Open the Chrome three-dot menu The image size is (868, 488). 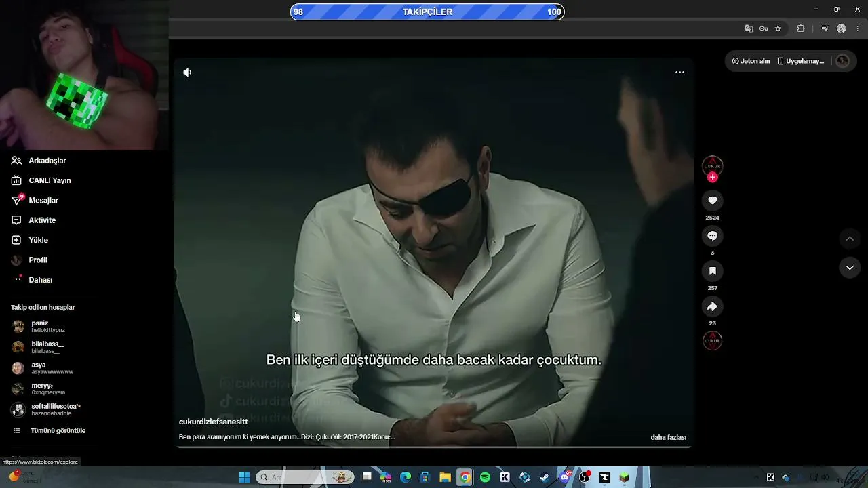click(858, 28)
